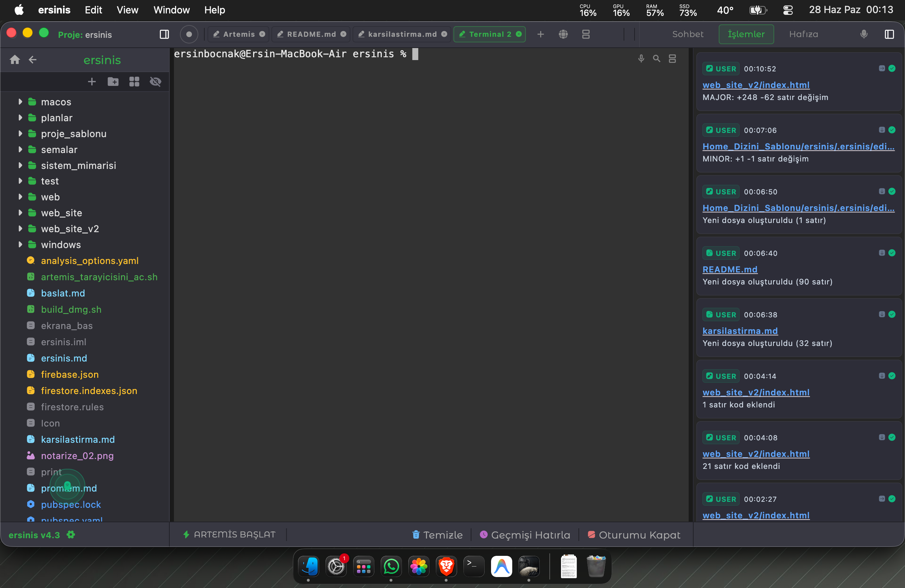Click green check on 00:10:52 entry

[892, 69]
